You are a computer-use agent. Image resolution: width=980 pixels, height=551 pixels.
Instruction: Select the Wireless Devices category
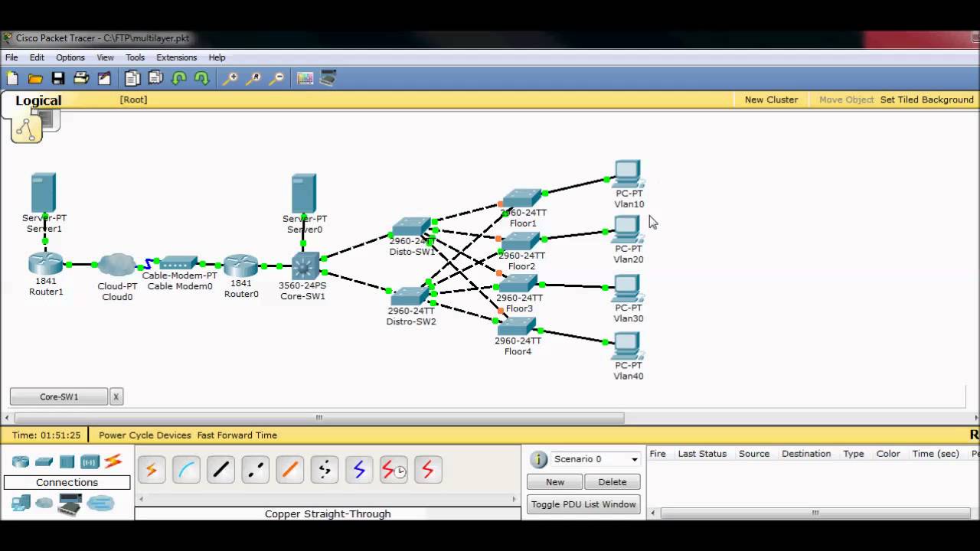click(x=90, y=461)
